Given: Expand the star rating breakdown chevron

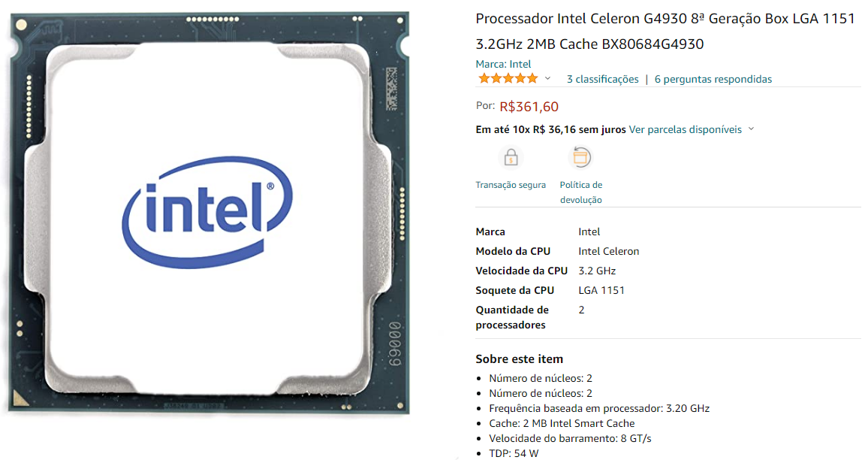Looking at the screenshot, I should click(547, 79).
